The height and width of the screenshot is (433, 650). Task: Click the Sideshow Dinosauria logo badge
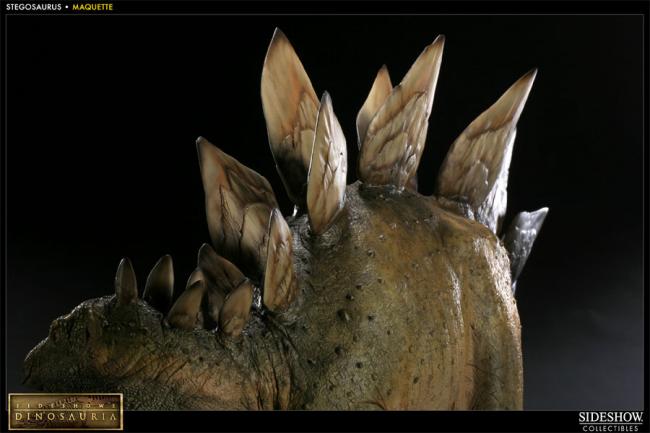(65, 410)
